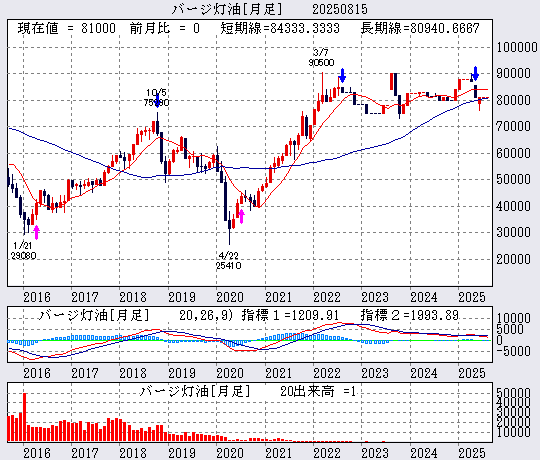Click the pink buy arrow after 2020 low
The image size is (540, 460).
click(241, 216)
